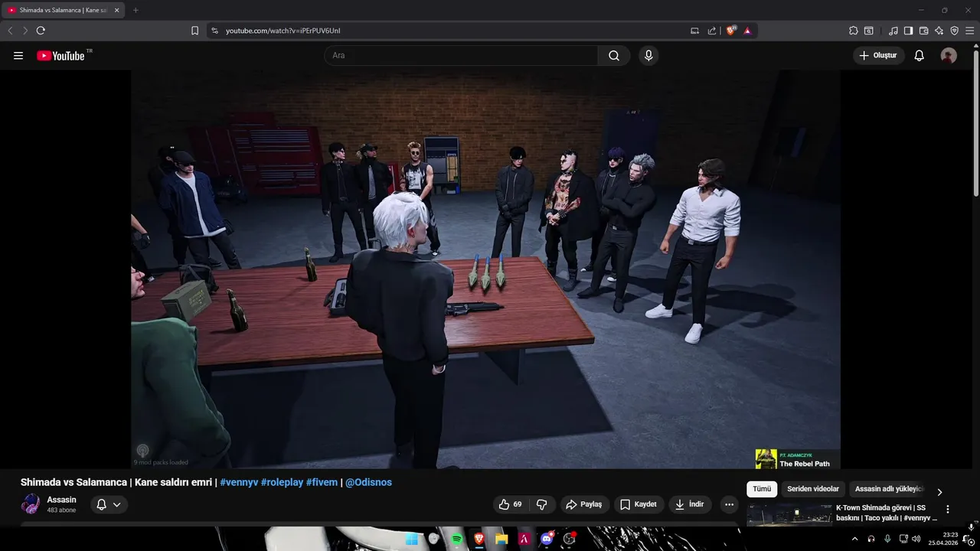This screenshot has height=551, width=980.
Task: Close the Shimada vs Salamanca tab
Action: 116,10
